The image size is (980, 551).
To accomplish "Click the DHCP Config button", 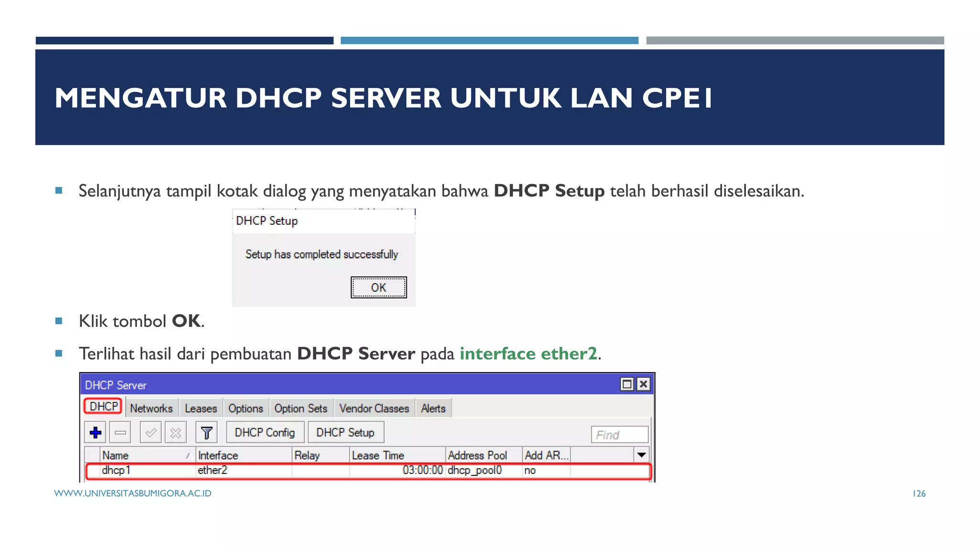I will pos(265,433).
